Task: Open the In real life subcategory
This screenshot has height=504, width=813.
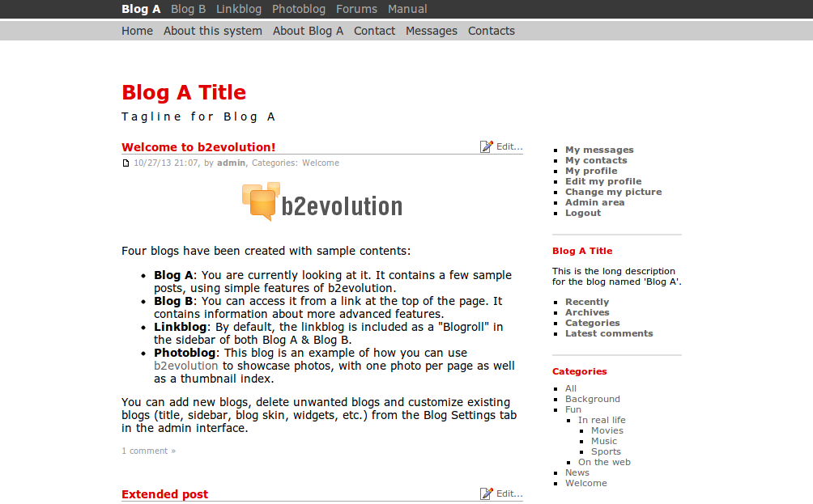Action: click(x=602, y=420)
